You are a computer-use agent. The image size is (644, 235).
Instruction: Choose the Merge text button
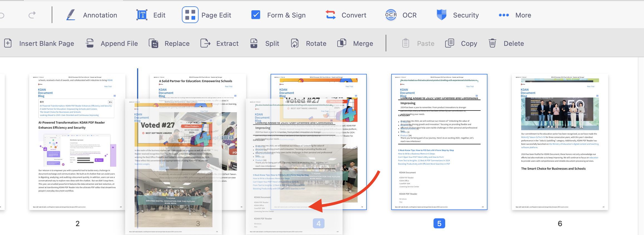363,44
